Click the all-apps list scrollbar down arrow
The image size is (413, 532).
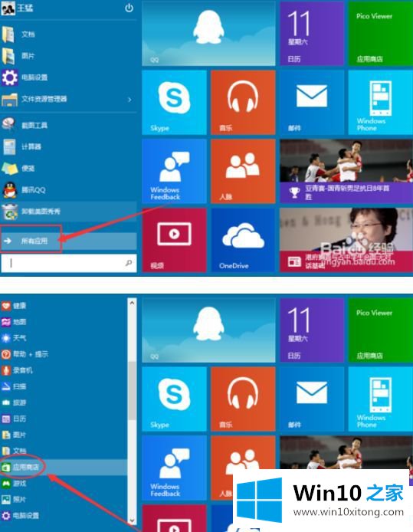pos(132,521)
